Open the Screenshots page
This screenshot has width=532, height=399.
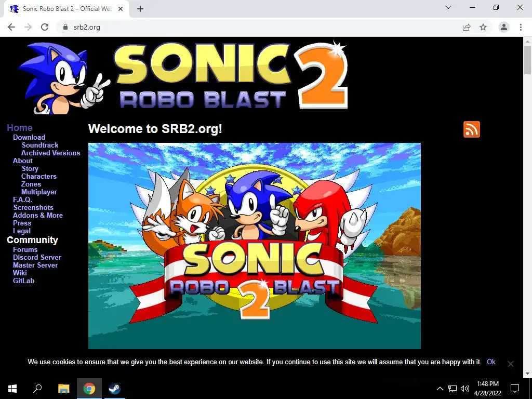33,208
